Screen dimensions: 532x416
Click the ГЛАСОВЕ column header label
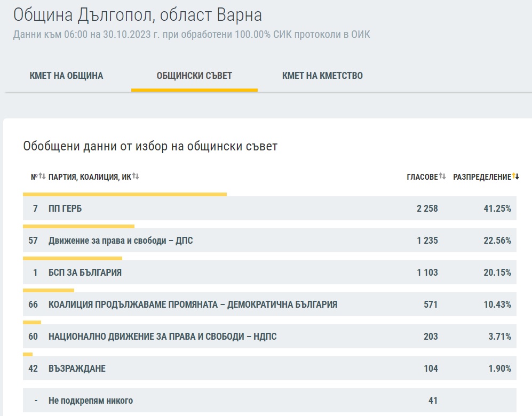423,177
